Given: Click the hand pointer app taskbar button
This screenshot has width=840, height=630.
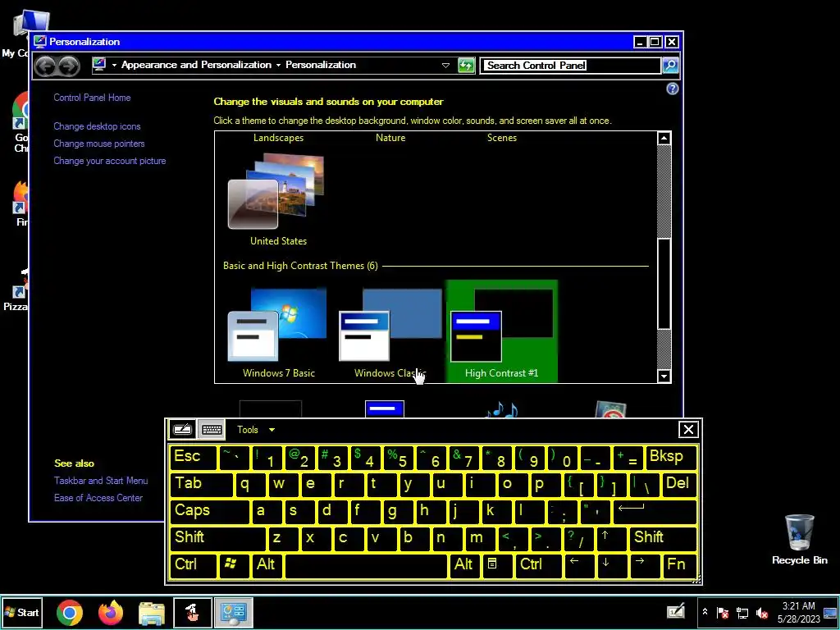Looking at the screenshot, I should pyautogui.click(x=193, y=613).
